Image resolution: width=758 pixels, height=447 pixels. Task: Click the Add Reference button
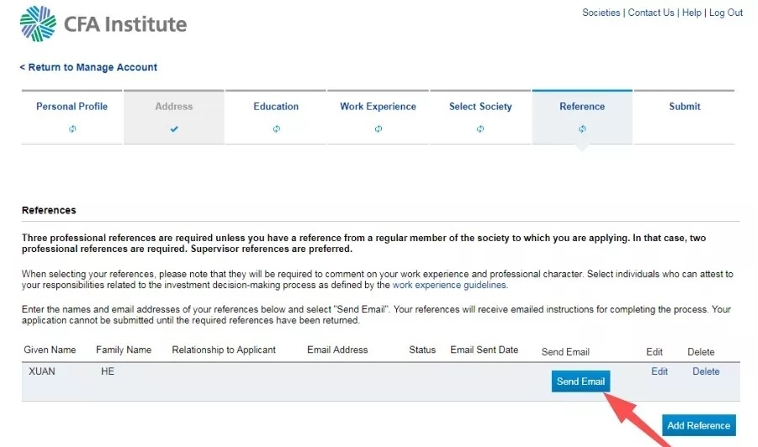(x=698, y=425)
